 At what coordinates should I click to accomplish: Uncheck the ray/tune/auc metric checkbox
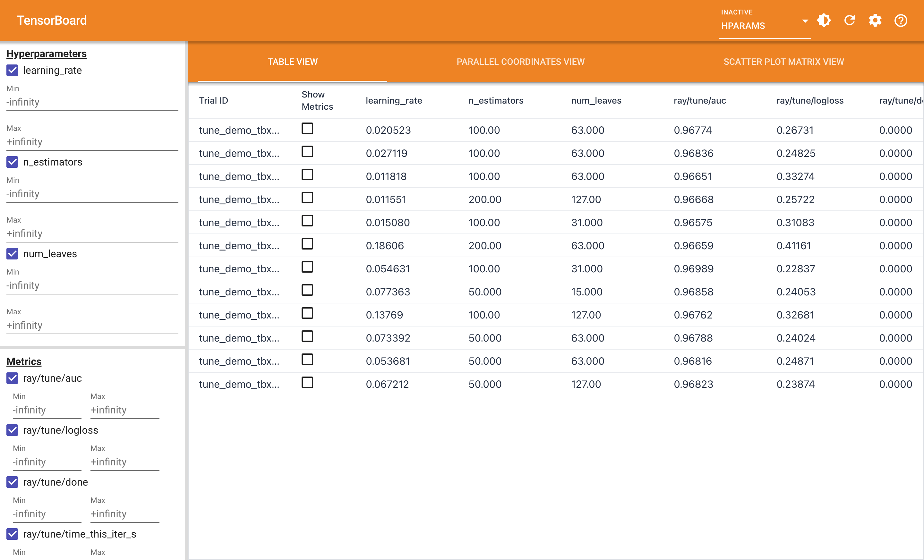(x=13, y=378)
